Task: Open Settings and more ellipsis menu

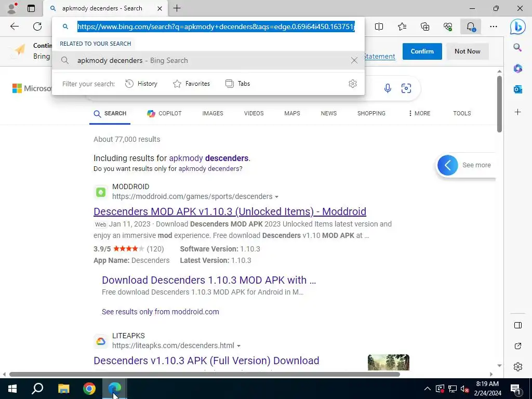Action: 494,26
